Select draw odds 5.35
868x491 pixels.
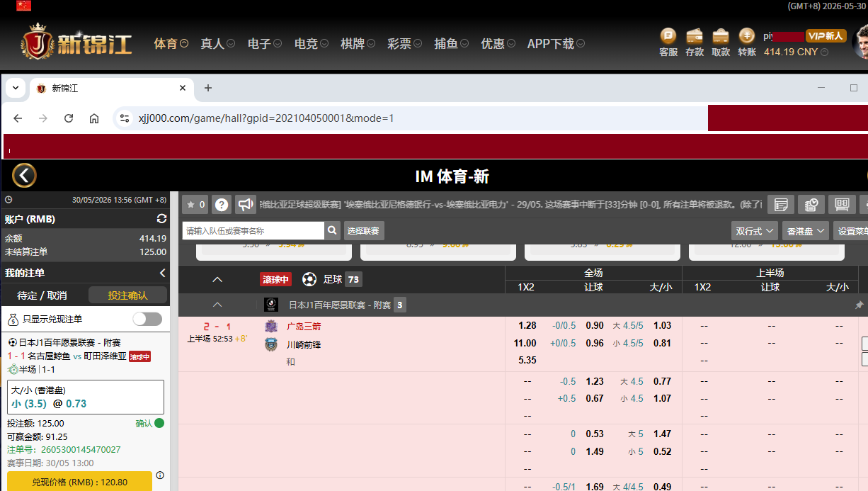(x=527, y=361)
